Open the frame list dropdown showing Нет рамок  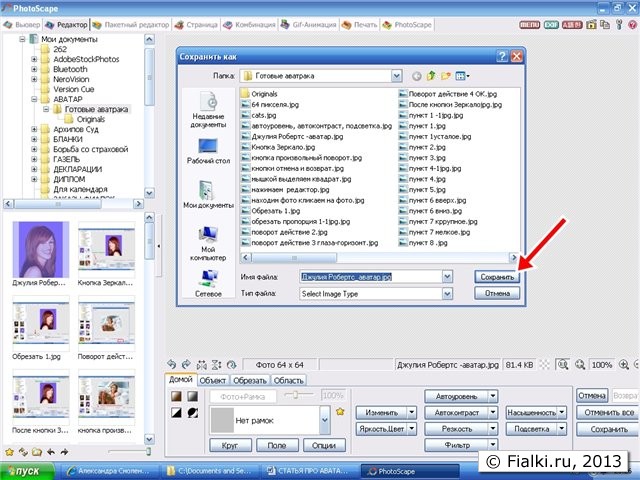point(324,420)
